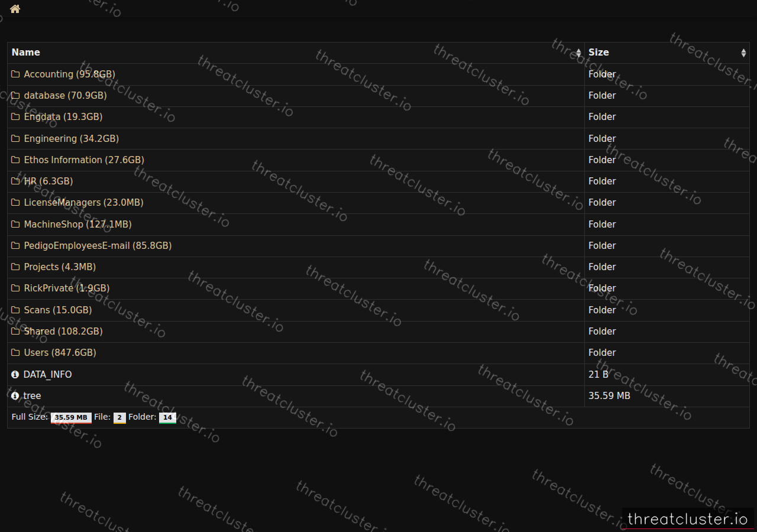The width and height of the screenshot is (757, 532).
Task: Open the Engdata (19.3GB) folder
Action: [63, 117]
